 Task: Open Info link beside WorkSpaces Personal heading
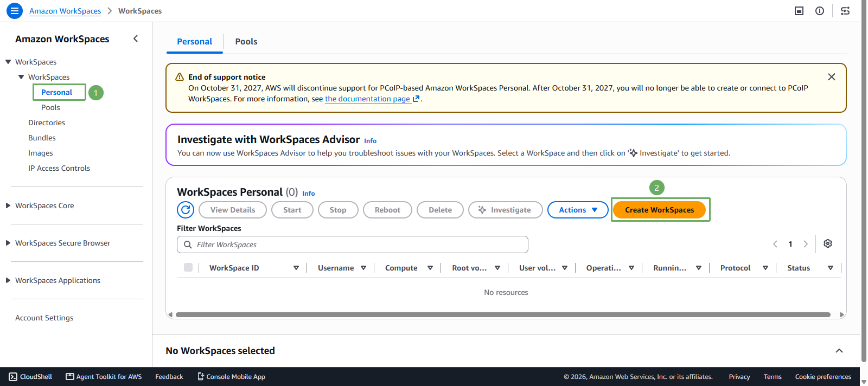point(309,194)
